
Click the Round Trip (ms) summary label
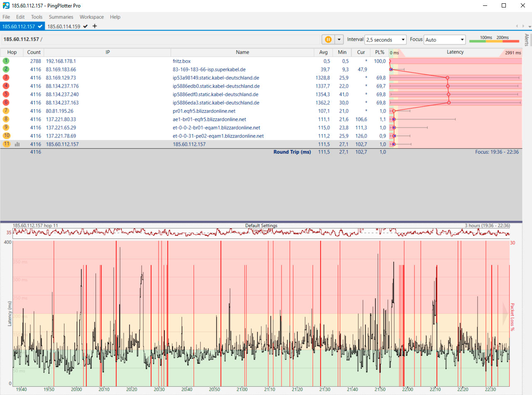292,152
